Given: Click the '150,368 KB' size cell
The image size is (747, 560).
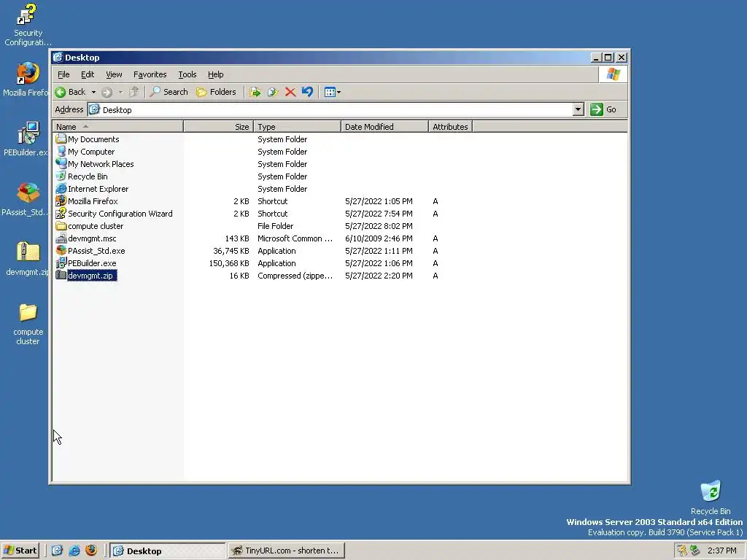Looking at the screenshot, I should [x=229, y=263].
